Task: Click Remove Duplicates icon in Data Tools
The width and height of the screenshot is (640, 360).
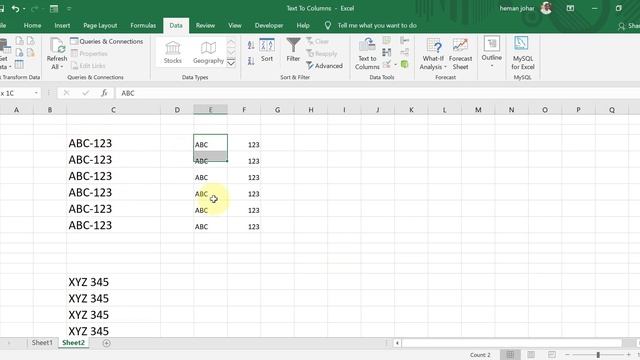Action: point(387,52)
